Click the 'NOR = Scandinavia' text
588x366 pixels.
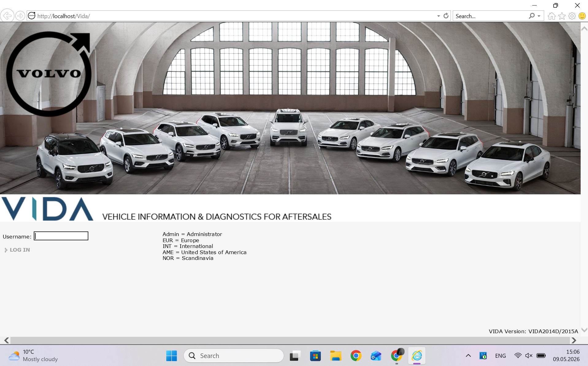click(x=188, y=258)
